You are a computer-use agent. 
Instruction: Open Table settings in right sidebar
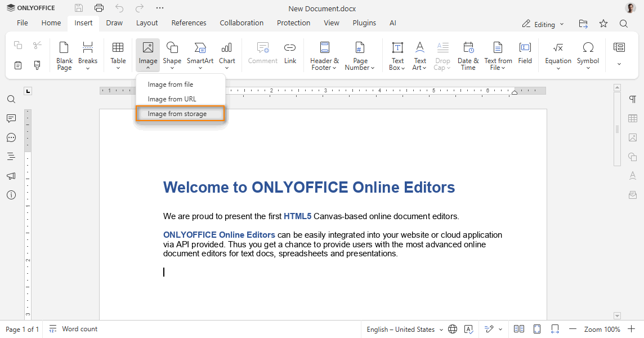point(633,118)
